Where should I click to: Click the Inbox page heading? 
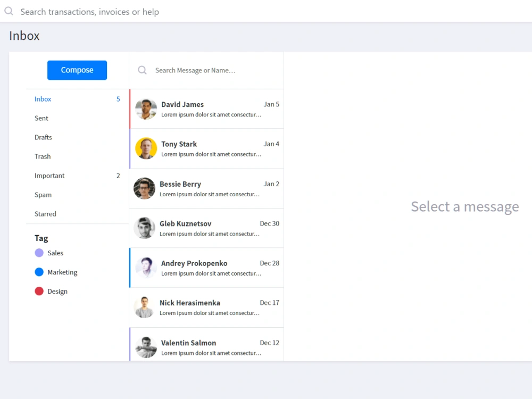tap(24, 36)
